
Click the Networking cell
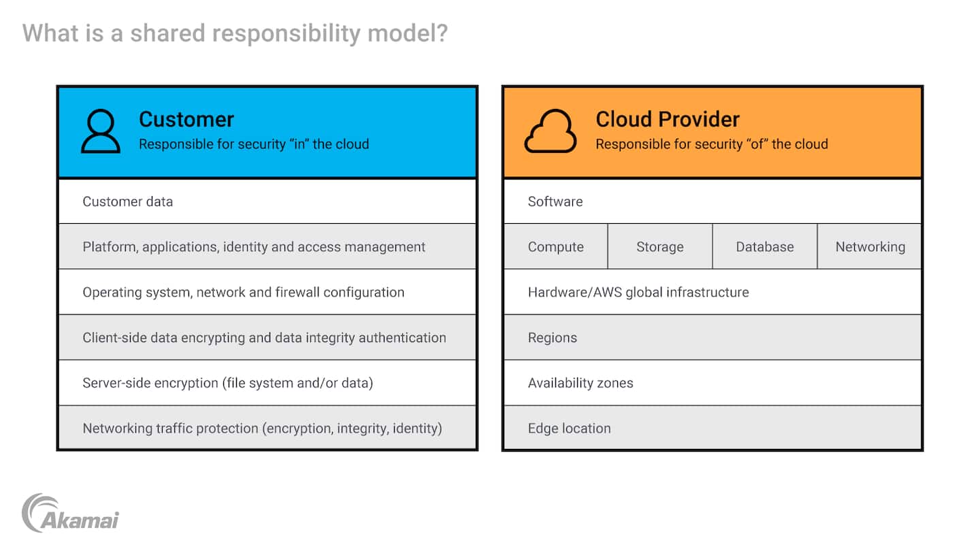pos(870,247)
